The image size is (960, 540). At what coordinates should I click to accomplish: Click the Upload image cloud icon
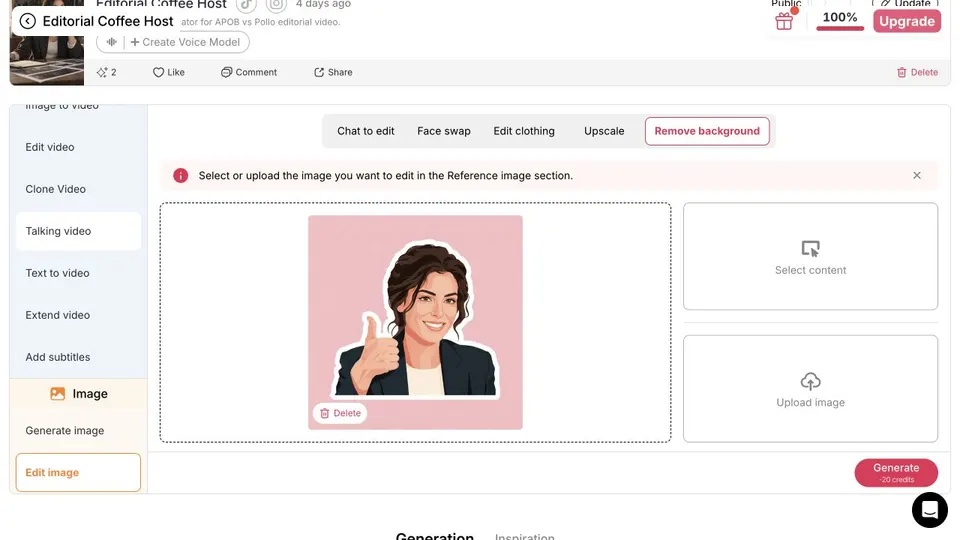coord(811,381)
